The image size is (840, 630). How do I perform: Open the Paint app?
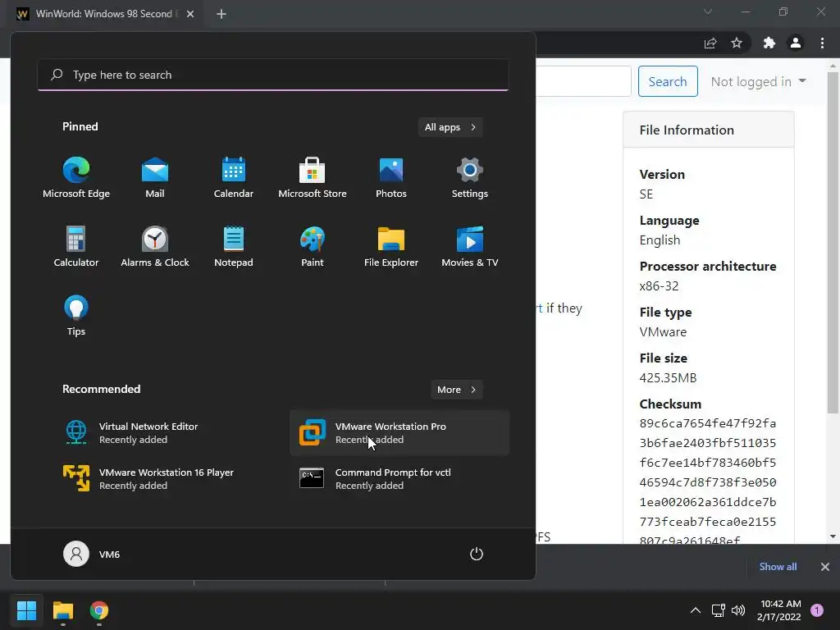click(x=313, y=246)
